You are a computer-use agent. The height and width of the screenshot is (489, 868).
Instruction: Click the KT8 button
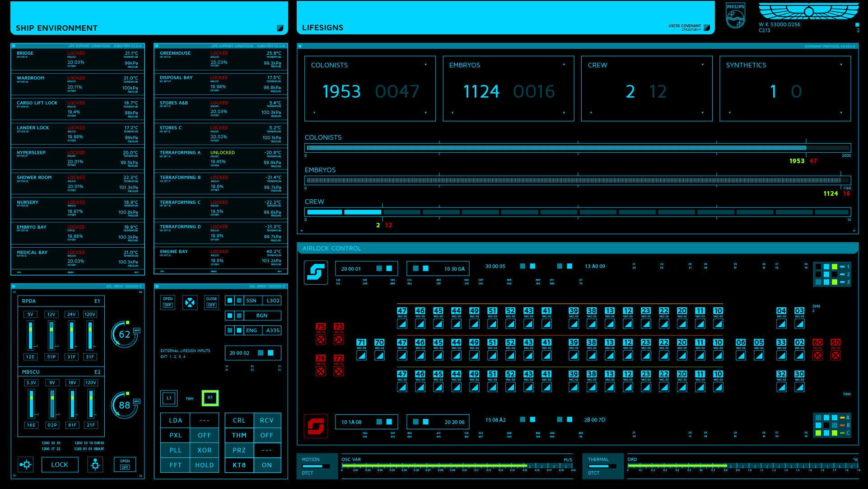239,465
